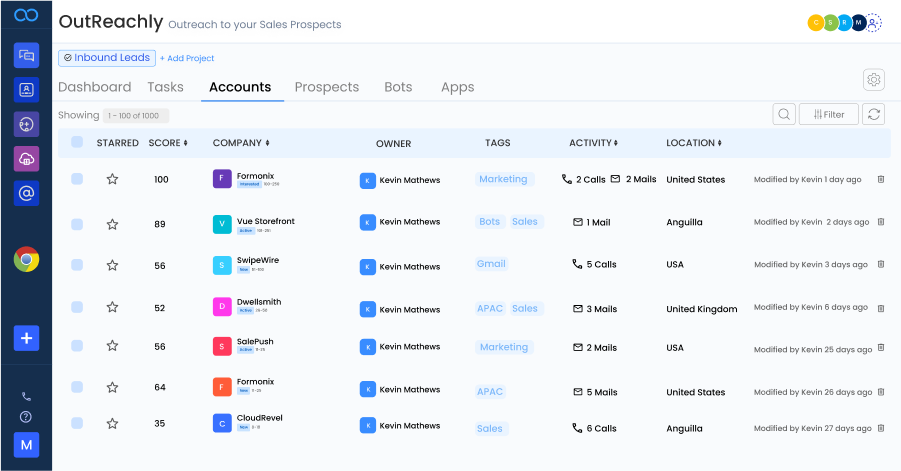Click the Filter button

coord(828,114)
